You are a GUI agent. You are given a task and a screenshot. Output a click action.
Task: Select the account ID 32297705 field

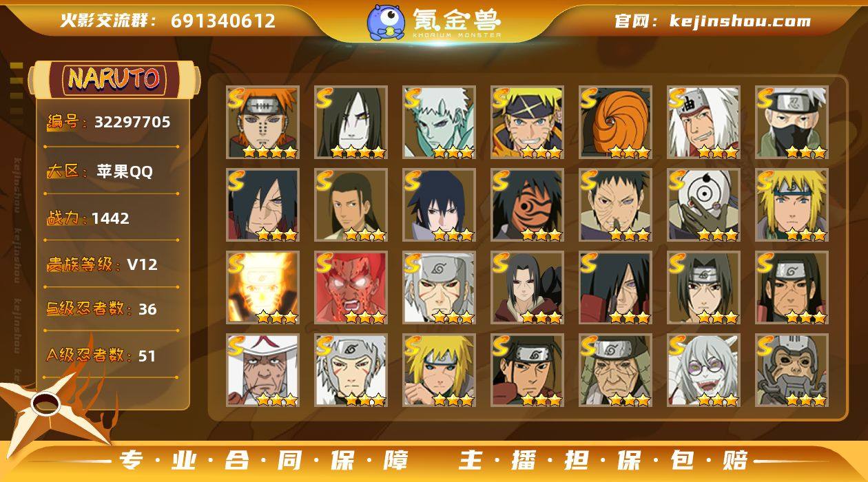110,123
